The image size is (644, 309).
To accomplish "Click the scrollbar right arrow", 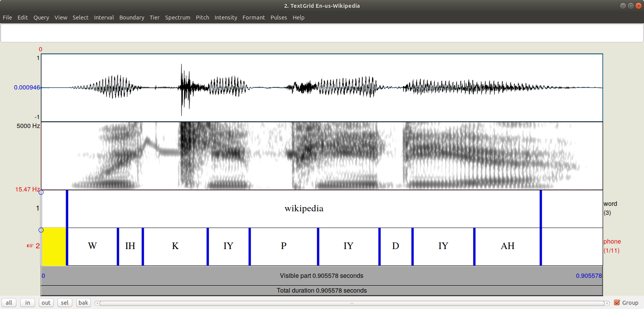I will point(607,303).
